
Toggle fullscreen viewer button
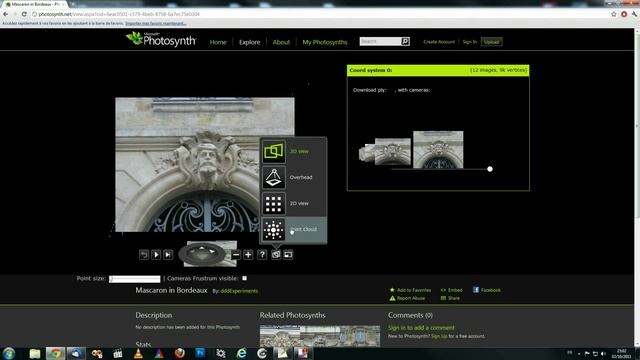288,255
